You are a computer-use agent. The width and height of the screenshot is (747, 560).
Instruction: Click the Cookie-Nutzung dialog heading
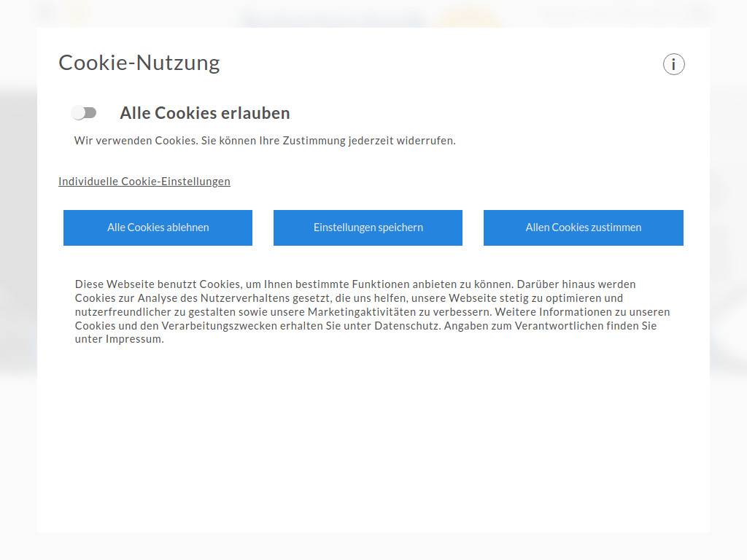tap(139, 63)
